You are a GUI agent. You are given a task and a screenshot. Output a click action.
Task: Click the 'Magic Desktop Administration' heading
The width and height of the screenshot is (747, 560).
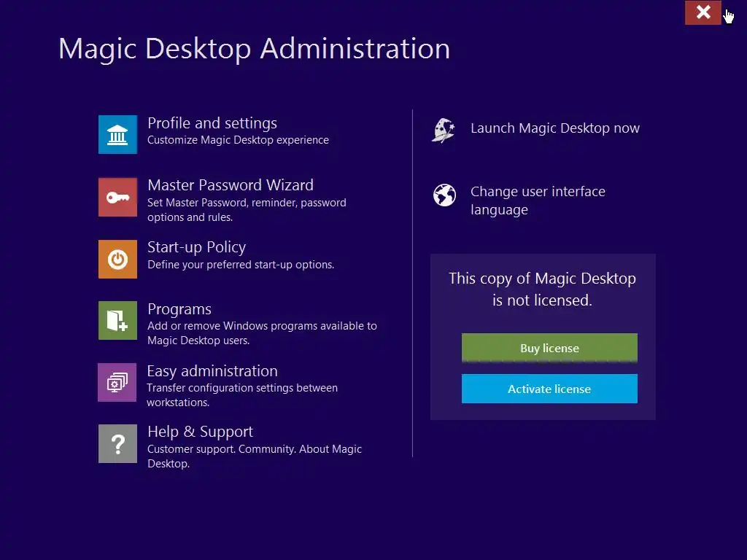(x=255, y=49)
